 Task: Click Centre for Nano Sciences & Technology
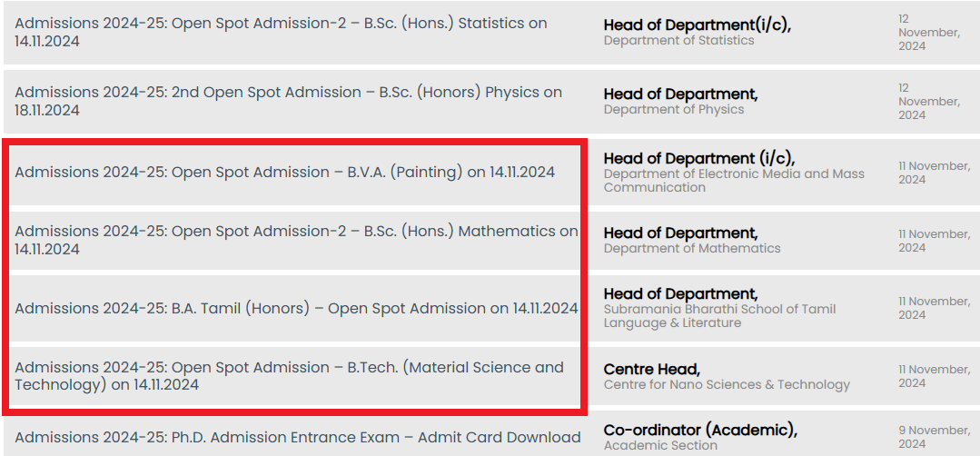[727, 384]
